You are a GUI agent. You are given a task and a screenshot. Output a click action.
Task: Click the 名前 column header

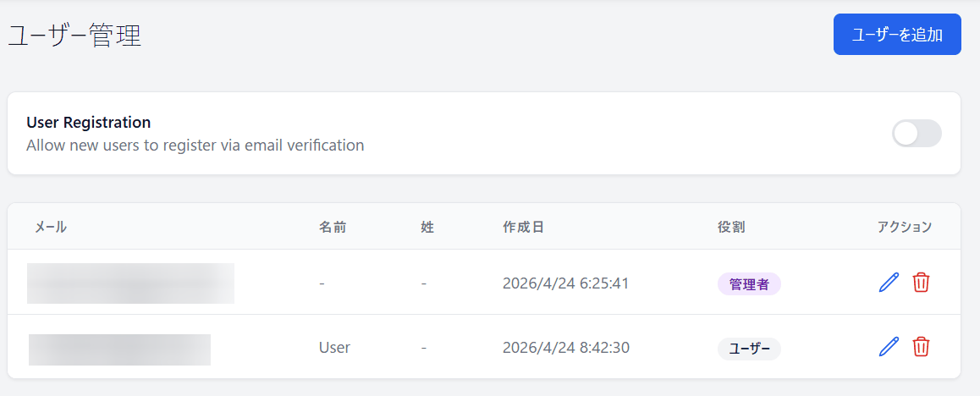333,227
